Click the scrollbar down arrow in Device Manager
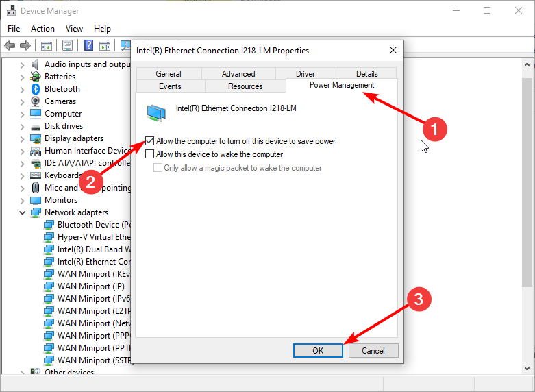 click(527, 369)
